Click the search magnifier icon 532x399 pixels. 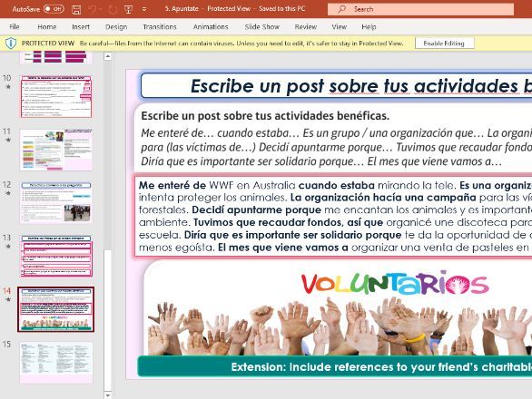tap(341, 9)
